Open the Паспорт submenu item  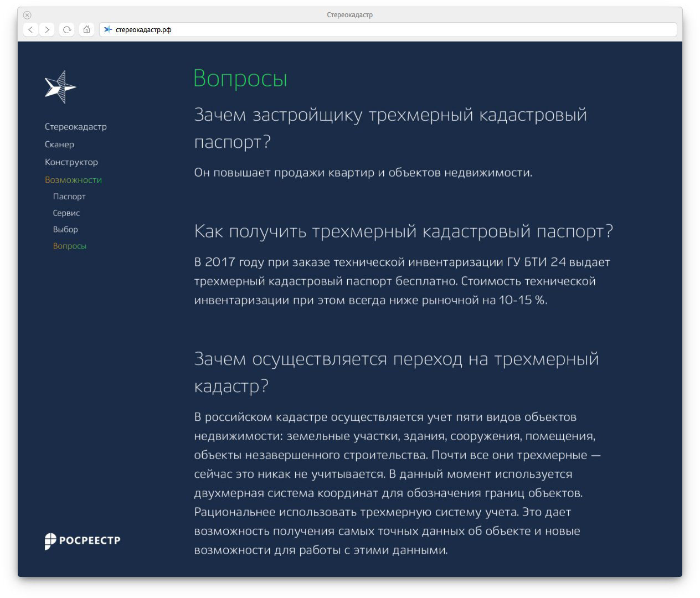(x=69, y=197)
